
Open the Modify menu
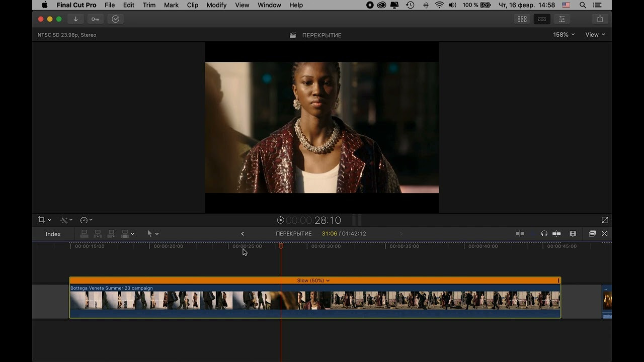click(216, 5)
